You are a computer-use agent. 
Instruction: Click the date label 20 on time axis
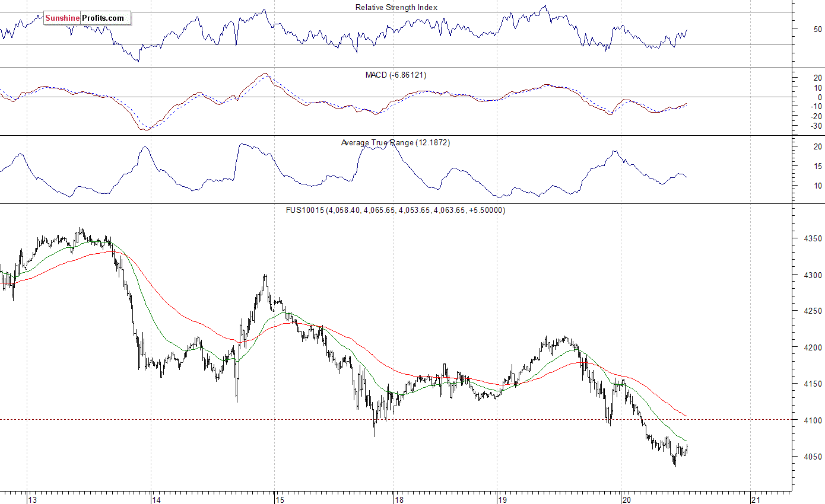pyautogui.click(x=627, y=499)
